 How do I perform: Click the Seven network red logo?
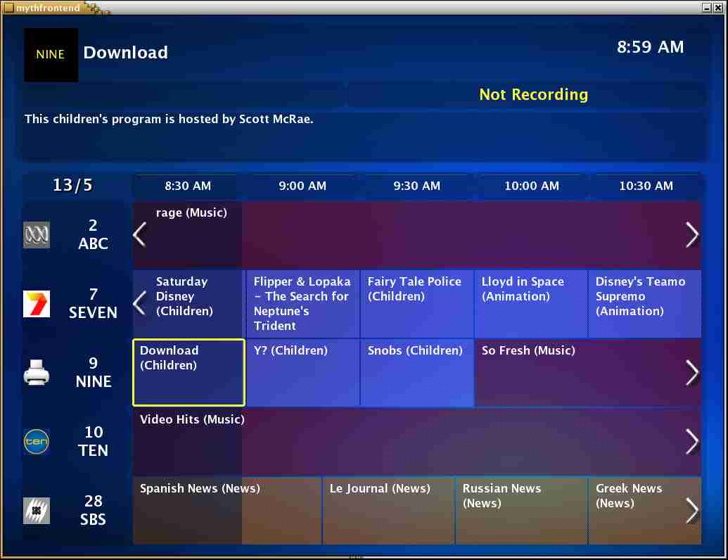point(37,304)
